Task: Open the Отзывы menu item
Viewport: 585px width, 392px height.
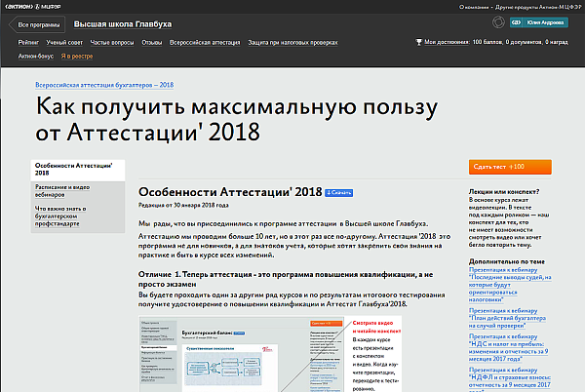Action: click(152, 43)
